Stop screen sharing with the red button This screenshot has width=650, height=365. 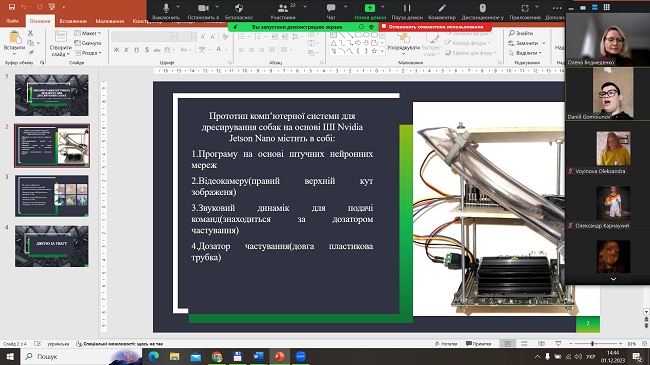click(x=435, y=27)
